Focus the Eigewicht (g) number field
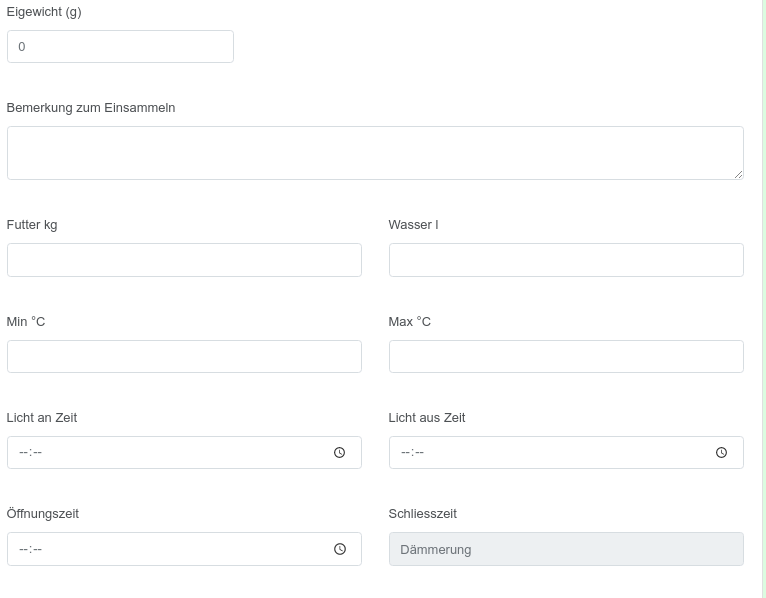Viewport: 766px width, 598px height. [x=120, y=46]
